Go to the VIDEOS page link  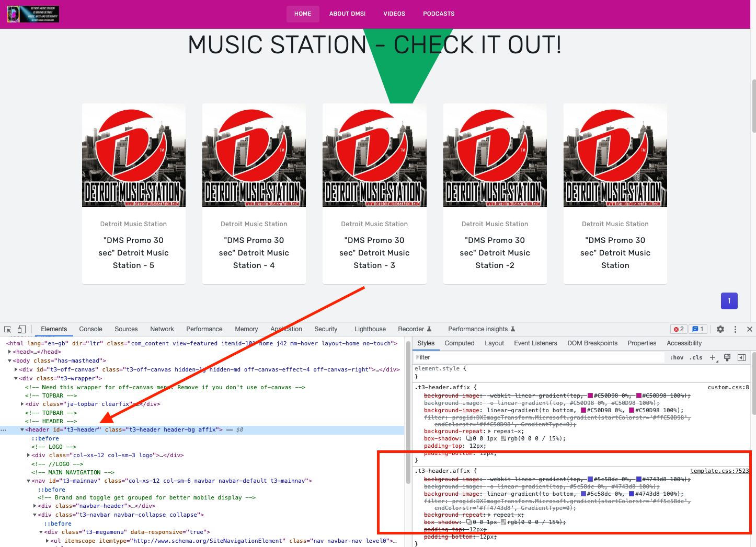[x=394, y=14]
